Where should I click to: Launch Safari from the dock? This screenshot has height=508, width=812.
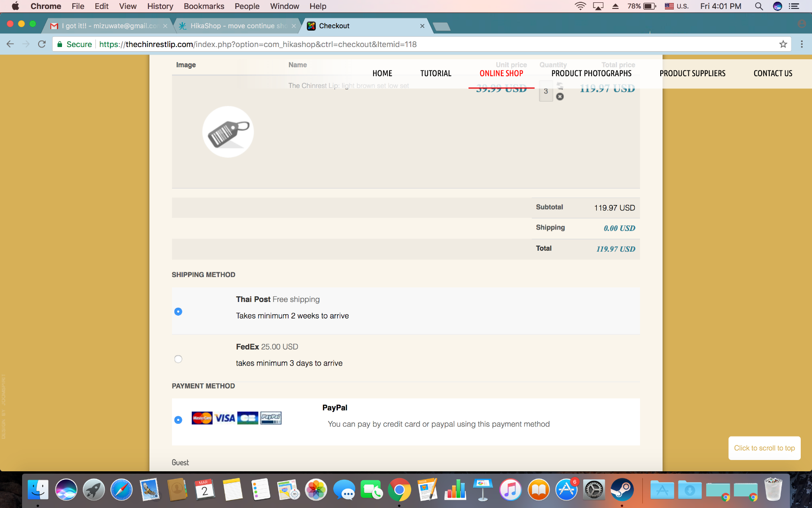pos(121,490)
